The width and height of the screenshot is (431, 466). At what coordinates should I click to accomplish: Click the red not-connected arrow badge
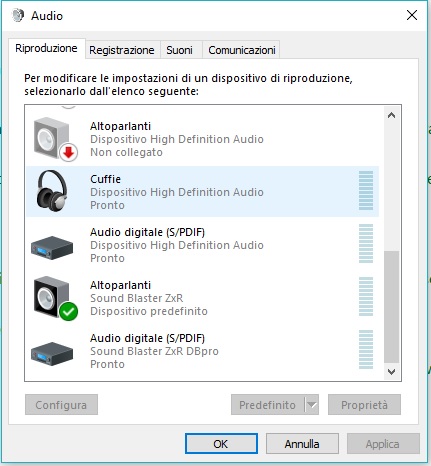click(x=69, y=153)
